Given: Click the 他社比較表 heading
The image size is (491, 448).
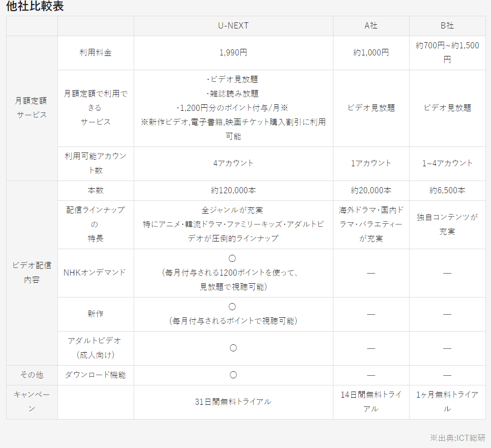Looking at the screenshot, I should [x=35, y=6].
